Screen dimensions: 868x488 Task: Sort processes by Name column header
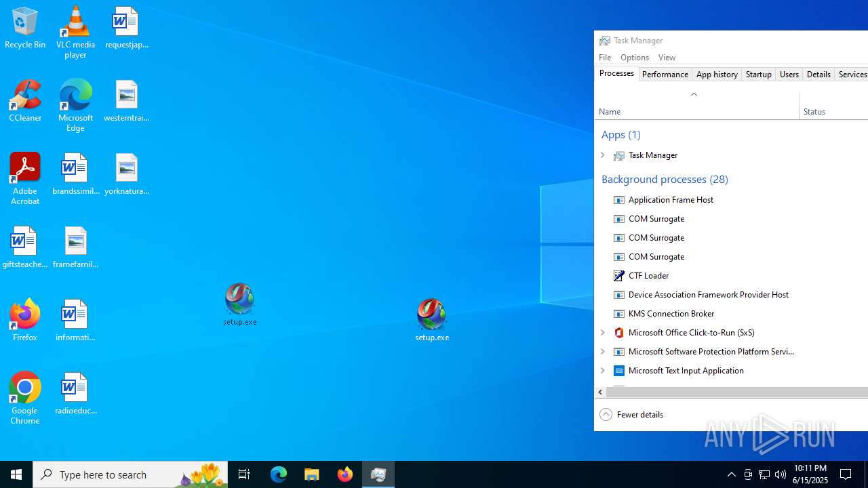697,105
